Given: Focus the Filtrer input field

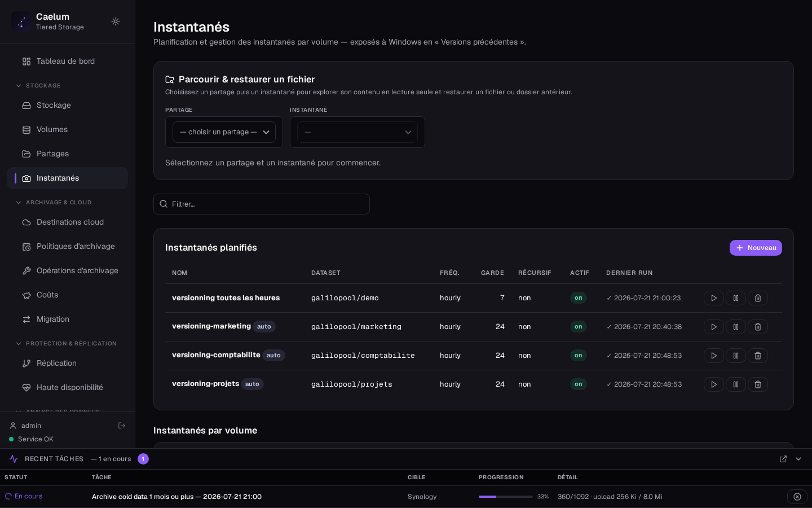Looking at the screenshot, I should tap(262, 204).
